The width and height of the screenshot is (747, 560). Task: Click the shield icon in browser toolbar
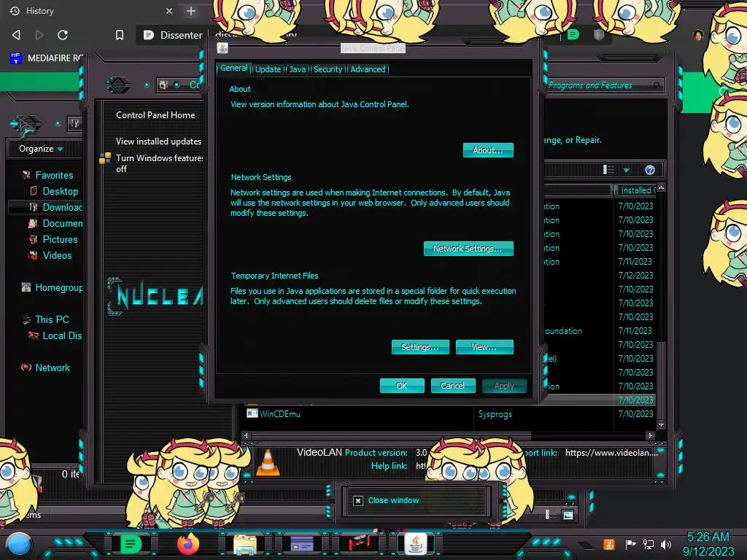click(599, 34)
